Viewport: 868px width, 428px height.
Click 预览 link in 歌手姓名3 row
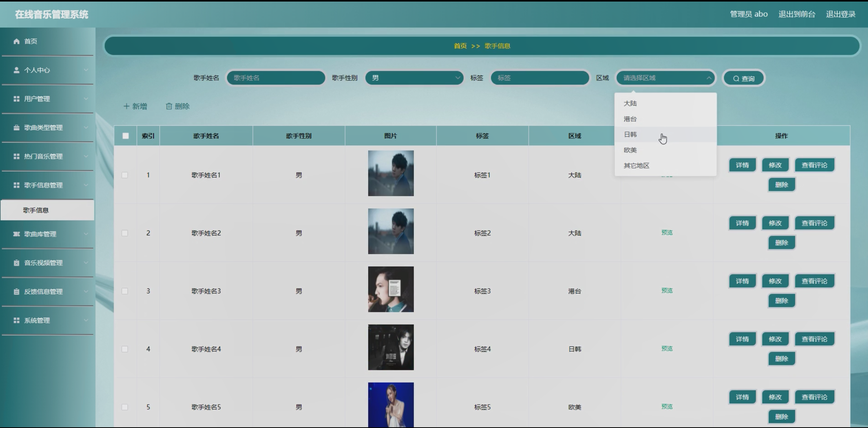(667, 290)
